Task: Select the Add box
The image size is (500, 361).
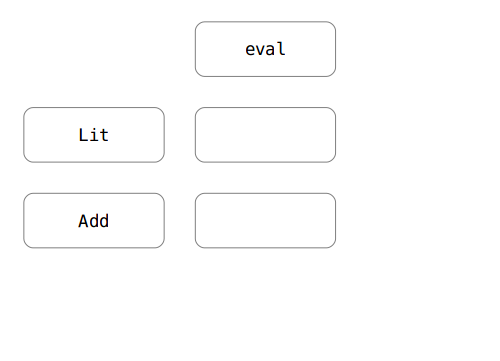Action: 94,220
